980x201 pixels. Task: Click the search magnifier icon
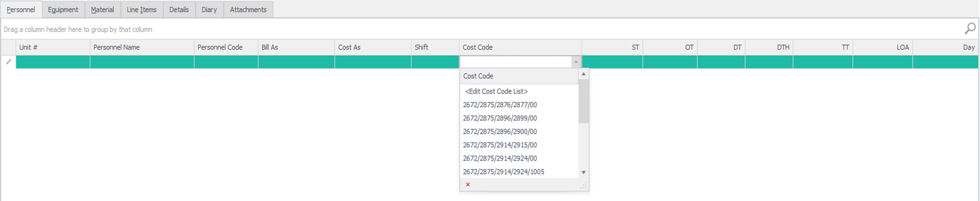click(970, 29)
